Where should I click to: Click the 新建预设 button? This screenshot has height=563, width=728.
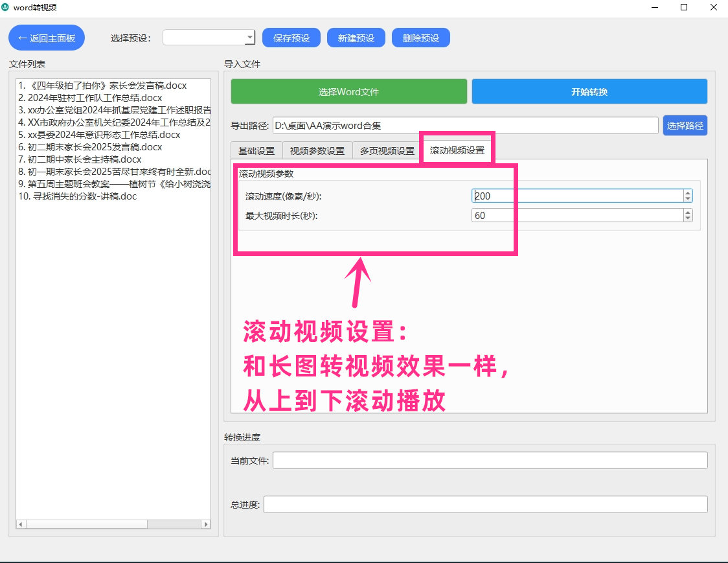(x=356, y=38)
